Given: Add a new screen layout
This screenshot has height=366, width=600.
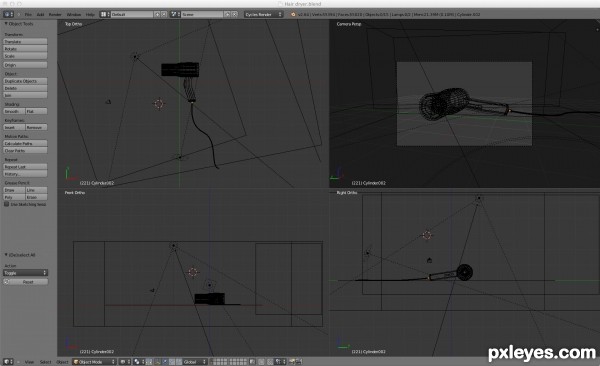Looking at the screenshot, I should pyautogui.click(x=157, y=15).
